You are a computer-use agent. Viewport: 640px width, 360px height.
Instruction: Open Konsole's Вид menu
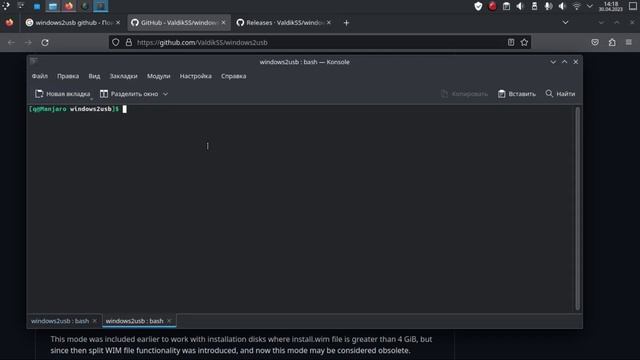[x=94, y=76]
